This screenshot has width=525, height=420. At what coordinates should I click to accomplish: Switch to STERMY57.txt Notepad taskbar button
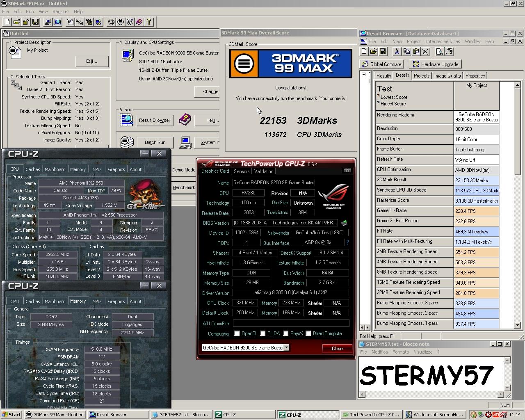[181, 415]
